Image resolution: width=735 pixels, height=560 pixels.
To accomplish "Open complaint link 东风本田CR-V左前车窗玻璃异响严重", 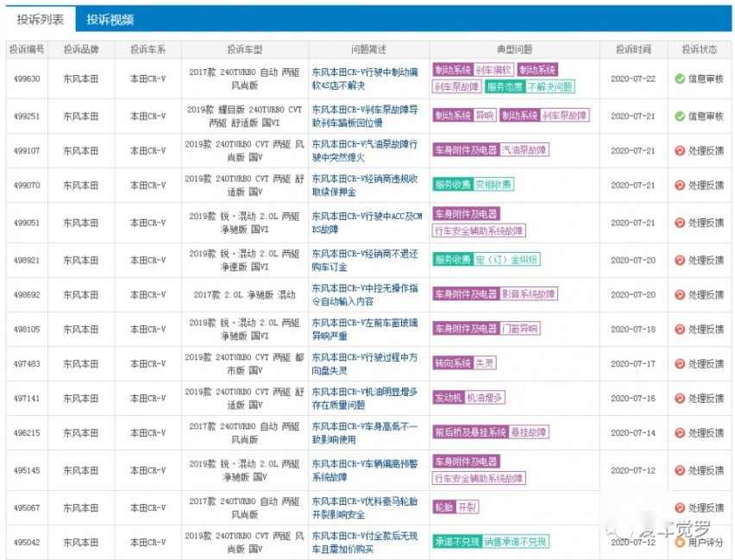I will click(x=365, y=330).
